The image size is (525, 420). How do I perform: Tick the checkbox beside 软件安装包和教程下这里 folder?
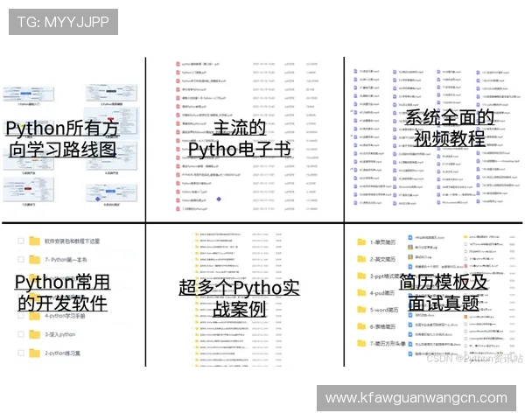21,241
